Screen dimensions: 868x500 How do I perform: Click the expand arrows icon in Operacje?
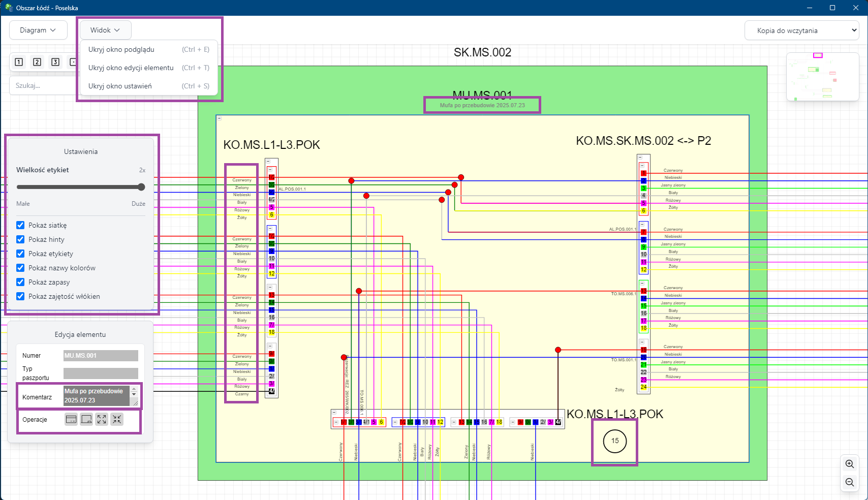tap(102, 419)
